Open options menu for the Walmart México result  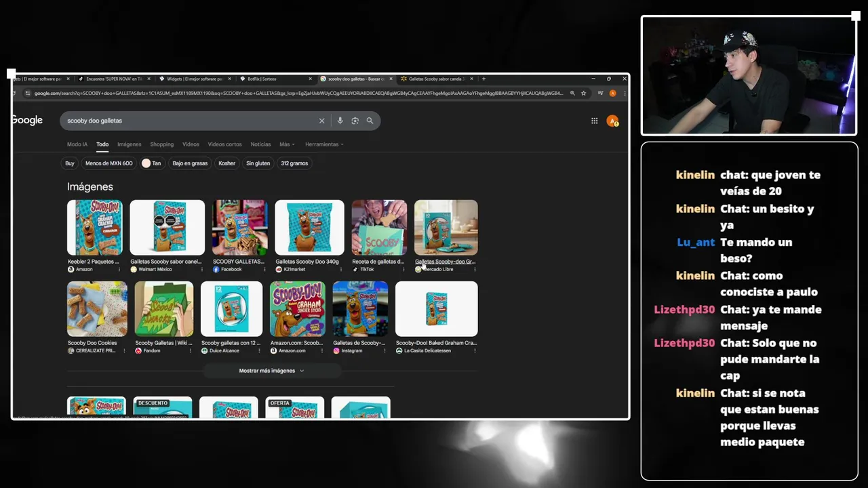pyautogui.click(x=201, y=269)
